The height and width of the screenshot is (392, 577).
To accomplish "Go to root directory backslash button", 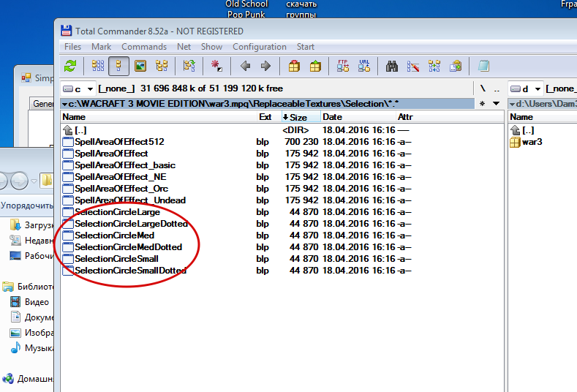I will (x=483, y=88).
